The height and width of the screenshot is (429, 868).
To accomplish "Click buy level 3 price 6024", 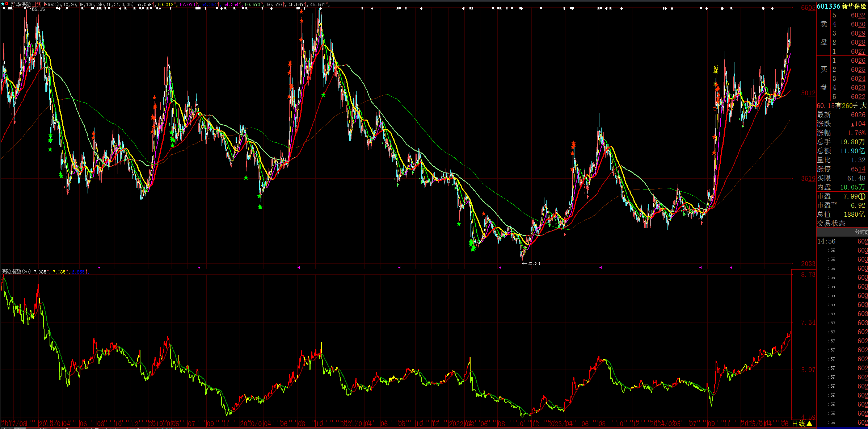I will coord(858,79).
